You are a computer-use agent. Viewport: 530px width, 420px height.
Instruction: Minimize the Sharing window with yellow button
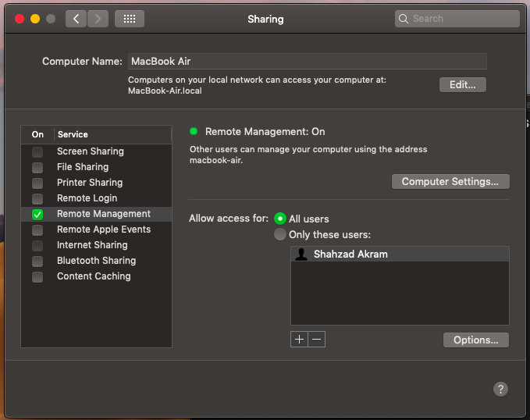(35, 19)
